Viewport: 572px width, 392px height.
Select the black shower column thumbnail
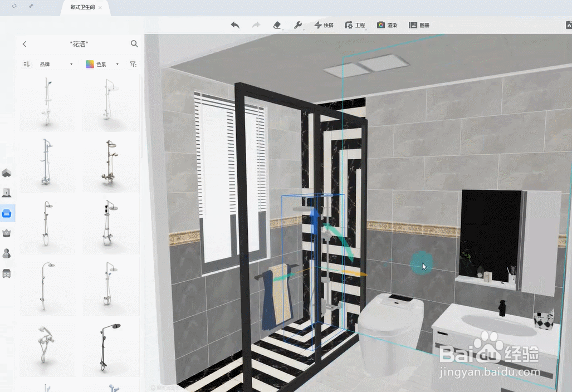pos(110,348)
